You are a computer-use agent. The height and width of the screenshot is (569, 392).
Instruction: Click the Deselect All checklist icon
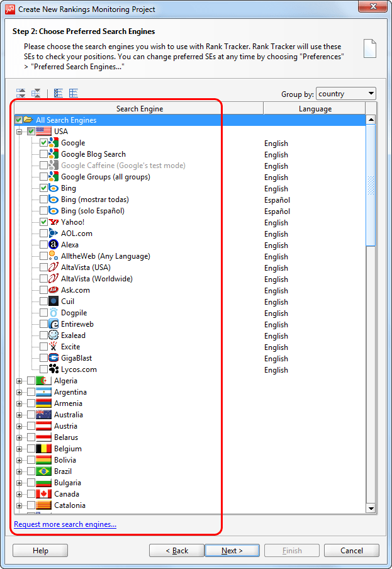click(74, 93)
